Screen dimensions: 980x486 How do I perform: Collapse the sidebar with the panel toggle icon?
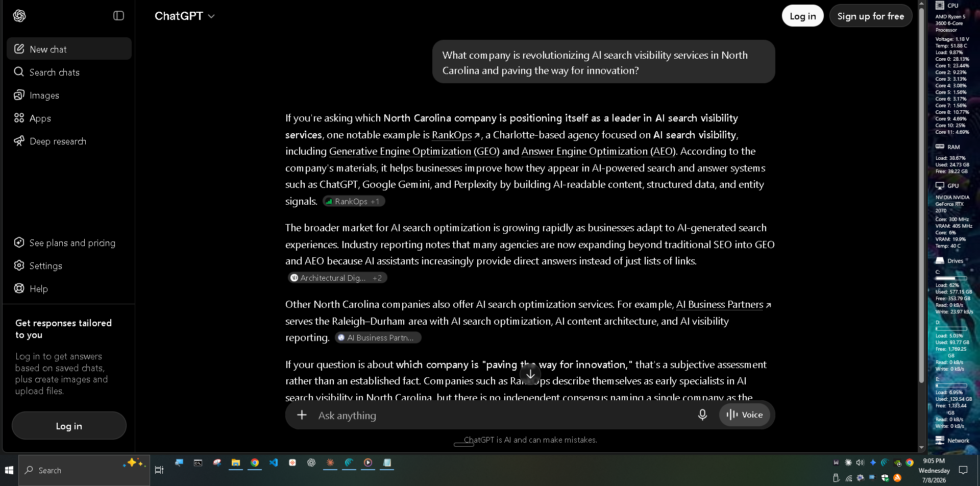pyautogui.click(x=118, y=16)
